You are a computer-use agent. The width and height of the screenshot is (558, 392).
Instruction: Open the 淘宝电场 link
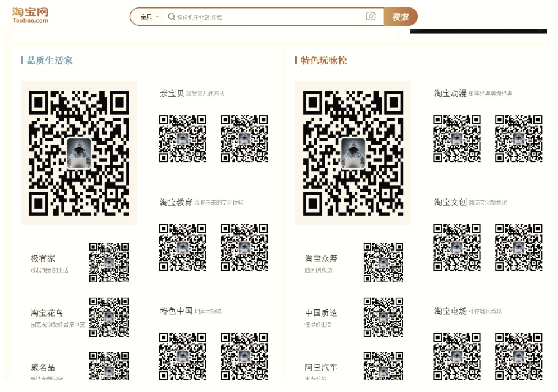click(450, 311)
